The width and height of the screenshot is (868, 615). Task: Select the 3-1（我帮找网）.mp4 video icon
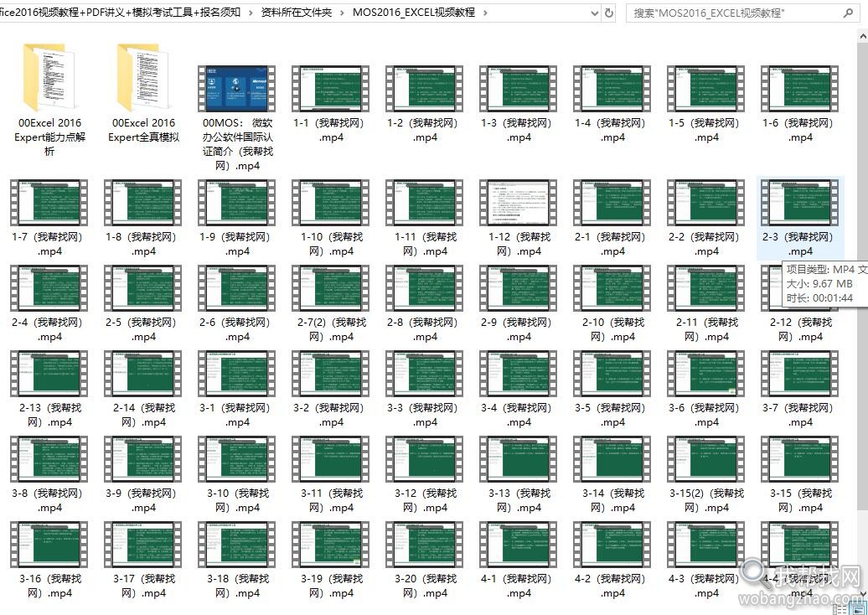(237, 374)
